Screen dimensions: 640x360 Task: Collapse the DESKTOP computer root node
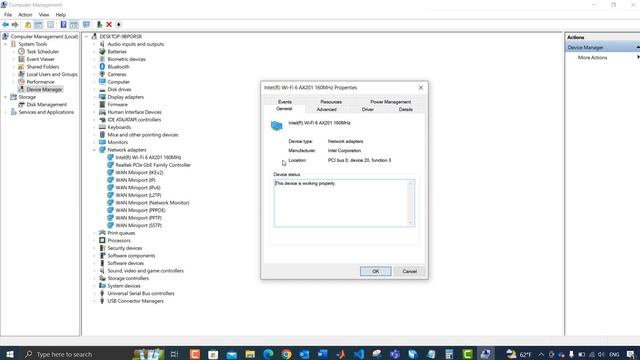(x=87, y=37)
